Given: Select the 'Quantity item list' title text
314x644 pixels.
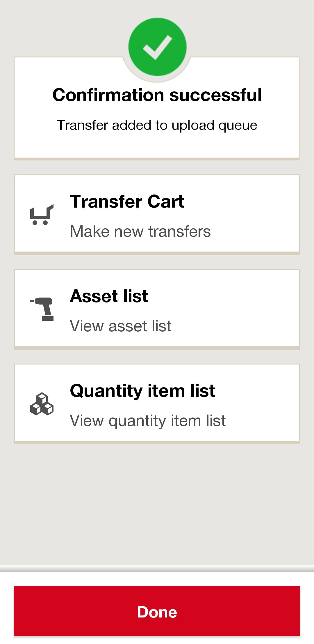Looking at the screenshot, I should [142, 390].
